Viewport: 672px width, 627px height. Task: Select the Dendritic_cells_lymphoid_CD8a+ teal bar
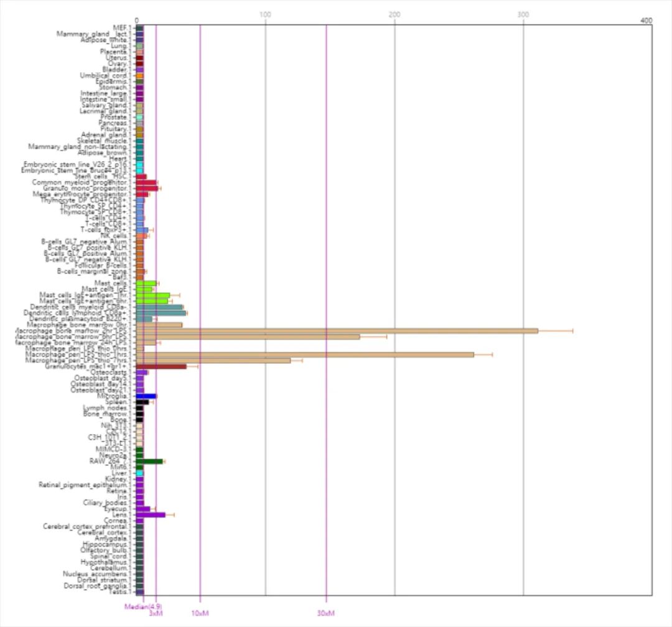(161, 313)
